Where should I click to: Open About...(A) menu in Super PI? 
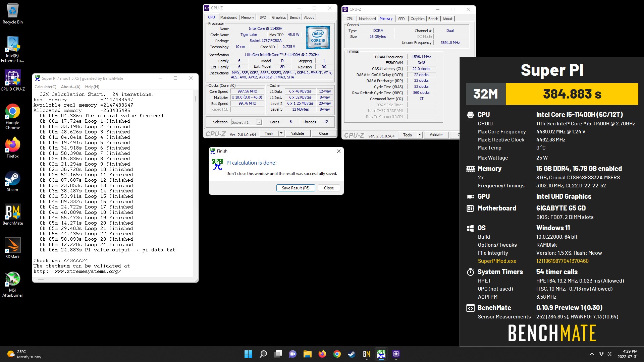tap(71, 87)
